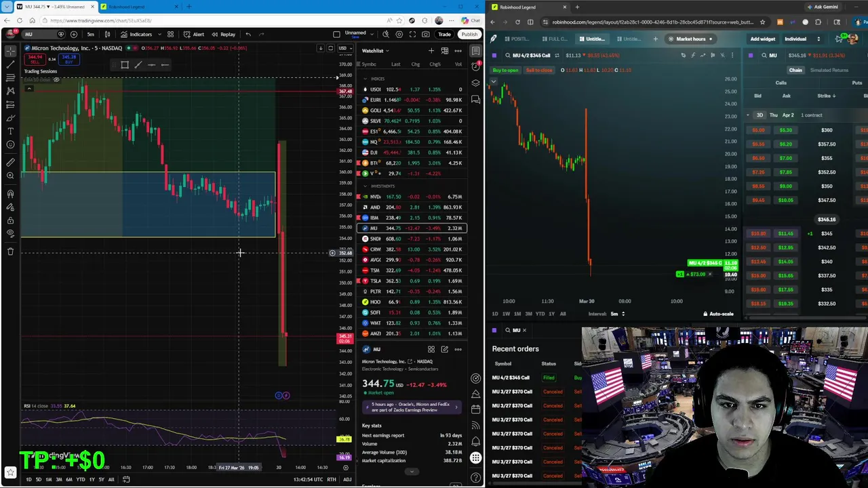
Task: Toggle Market hours pill in Robinhood Legend
Action: click(691, 39)
